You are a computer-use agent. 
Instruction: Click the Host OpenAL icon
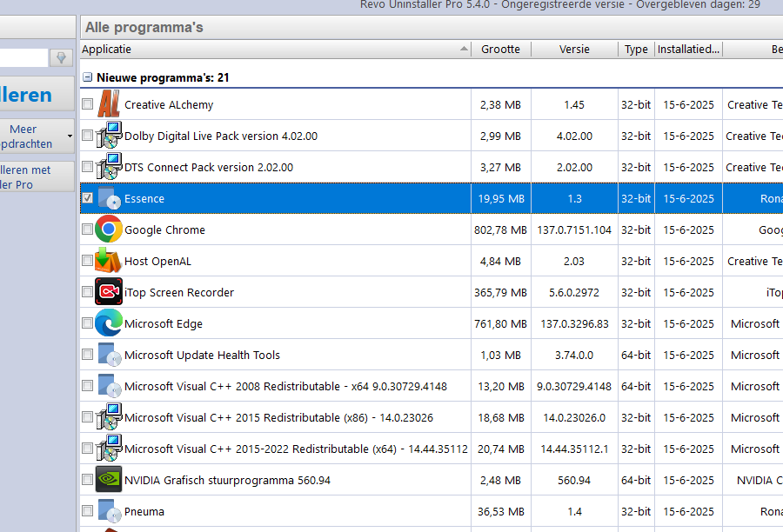pyautogui.click(x=109, y=261)
